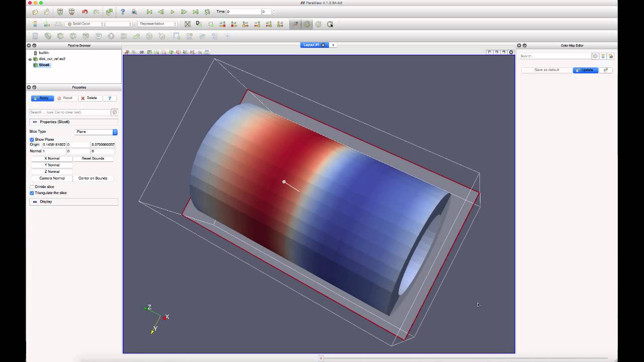The image size is (644, 362).
Task: Click the Threshold filter icon
Action: coord(86,36)
